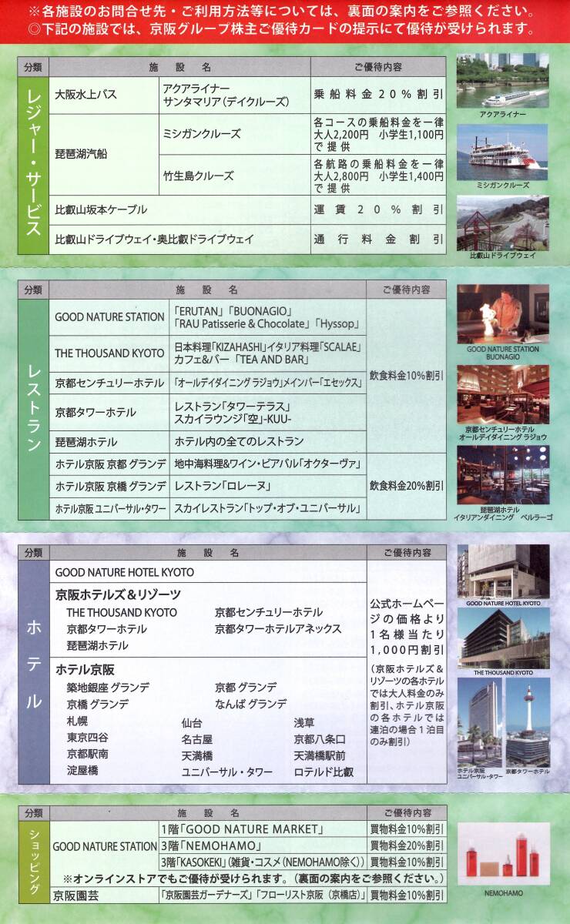Click 京都タワーホテルアネックス in hotel list
The image size is (570, 924).
[x=278, y=629]
